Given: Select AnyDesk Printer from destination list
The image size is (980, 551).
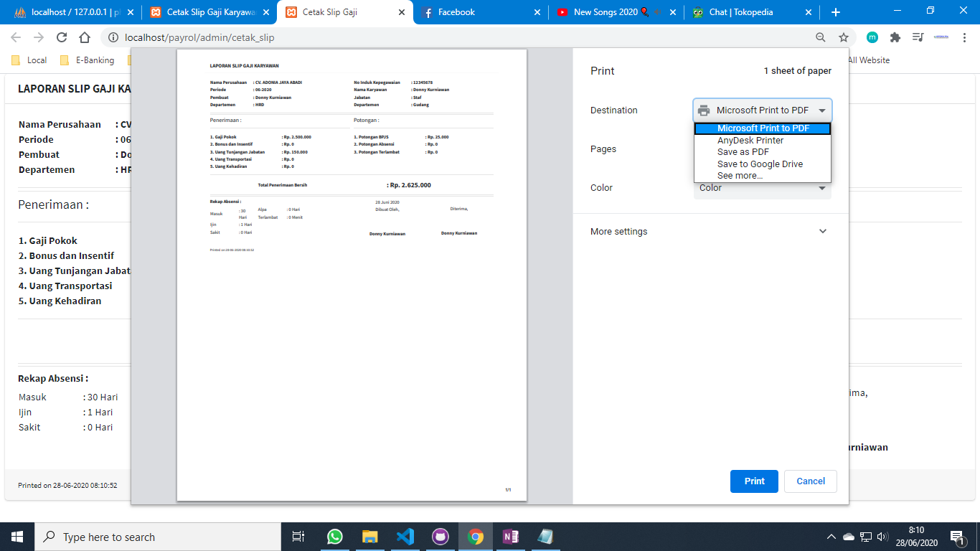Looking at the screenshot, I should [x=750, y=141].
